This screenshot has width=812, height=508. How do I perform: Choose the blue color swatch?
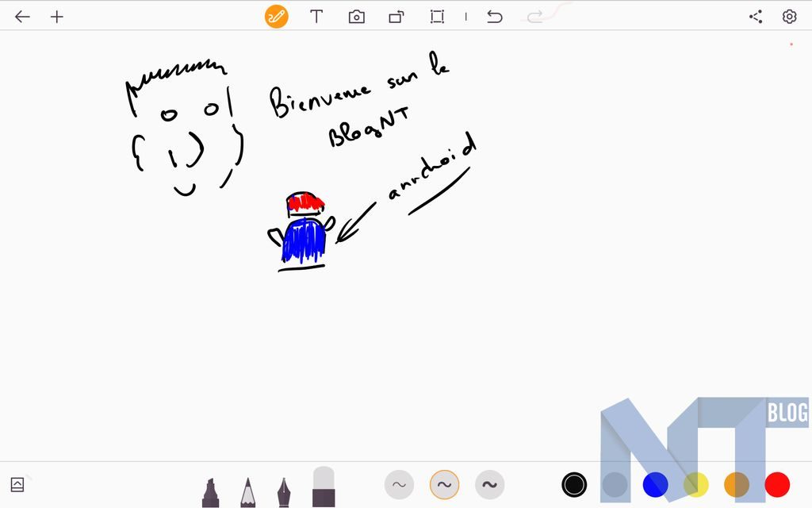pyautogui.click(x=655, y=485)
